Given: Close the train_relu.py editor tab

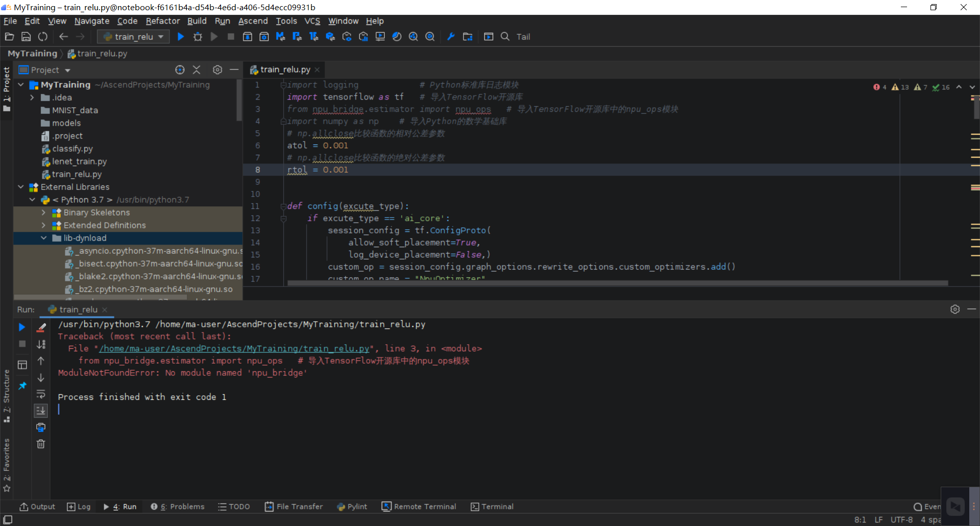Looking at the screenshot, I should (x=317, y=70).
